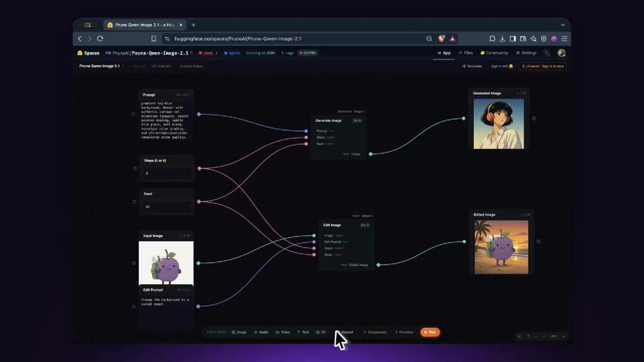Toggle the browser sidebar panel icon
Image resolution: width=644 pixels, height=362 pixels.
(513, 39)
